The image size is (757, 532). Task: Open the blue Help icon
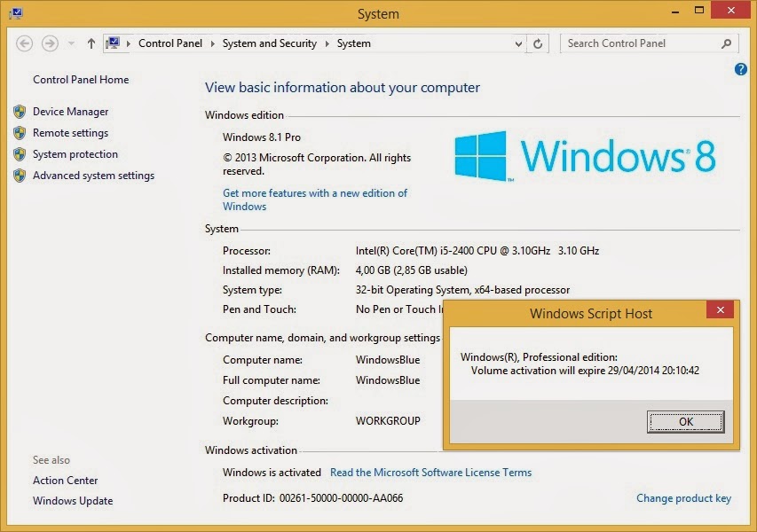pos(741,69)
